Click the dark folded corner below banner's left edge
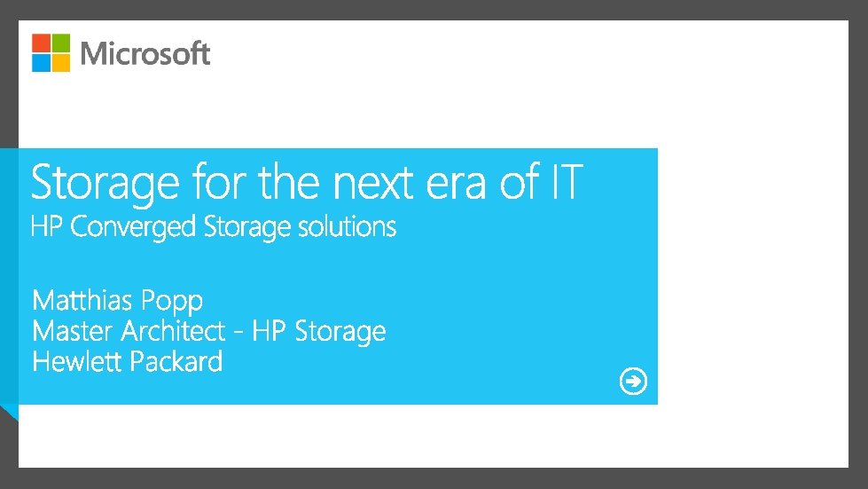 click(9, 412)
